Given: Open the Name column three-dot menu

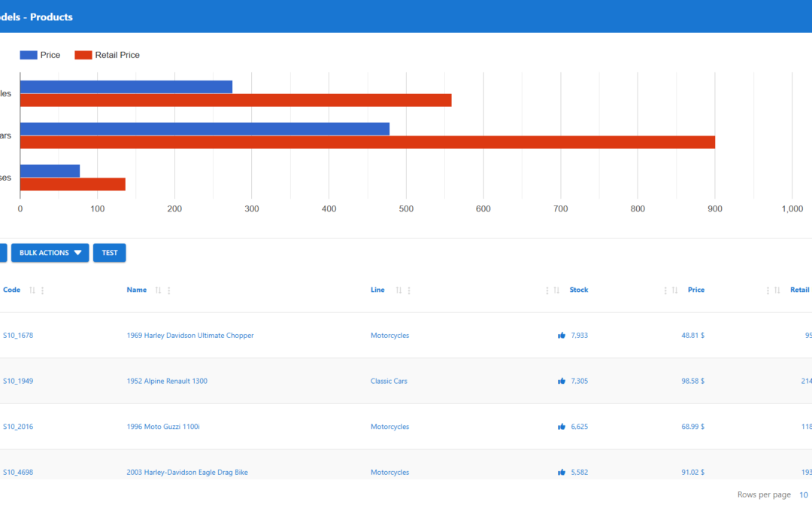Looking at the screenshot, I should (x=169, y=291).
